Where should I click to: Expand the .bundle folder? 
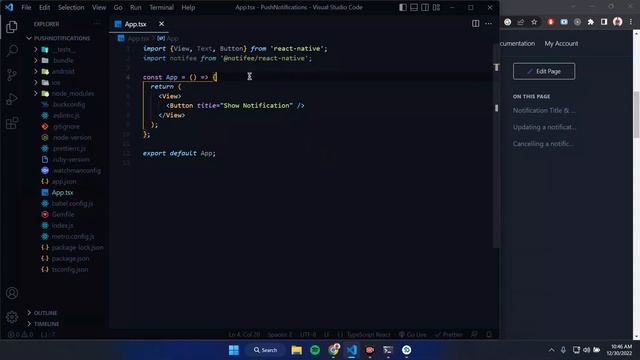point(36,60)
